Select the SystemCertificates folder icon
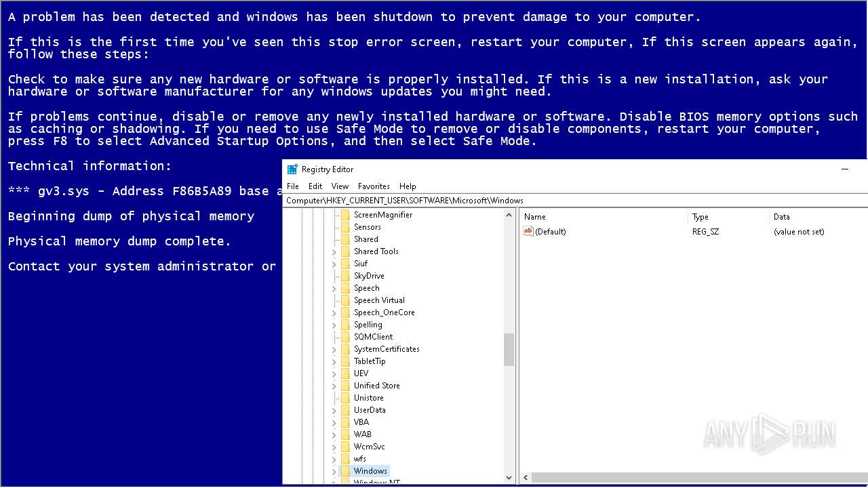The height and width of the screenshot is (488, 868). 345,349
